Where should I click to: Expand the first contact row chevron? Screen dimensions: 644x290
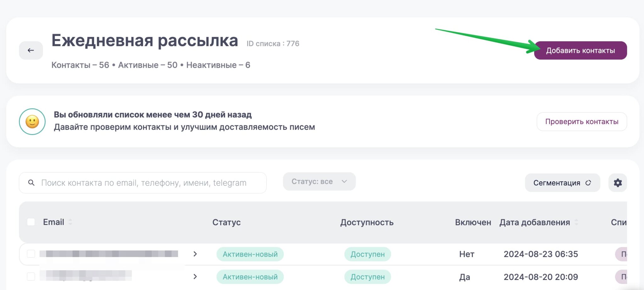point(195,254)
